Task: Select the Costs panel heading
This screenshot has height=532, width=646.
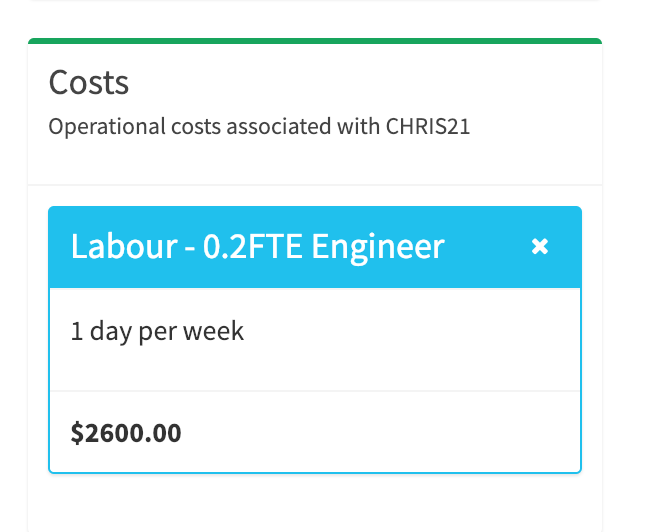Action: pyautogui.click(x=89, y=82)
